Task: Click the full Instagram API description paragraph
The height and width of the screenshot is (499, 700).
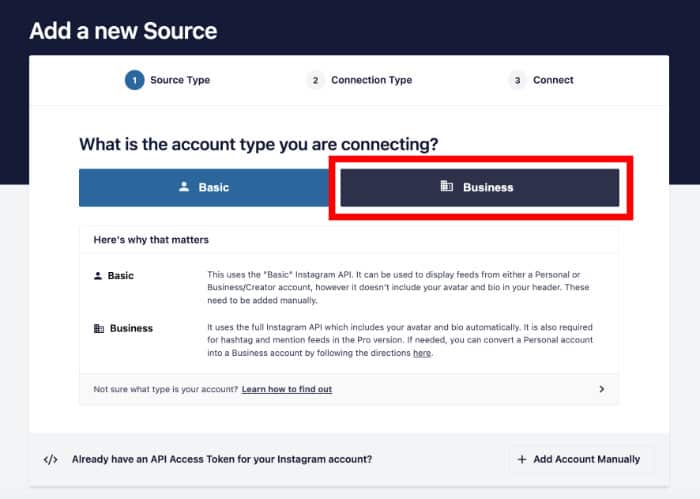Action: point(400,340)
